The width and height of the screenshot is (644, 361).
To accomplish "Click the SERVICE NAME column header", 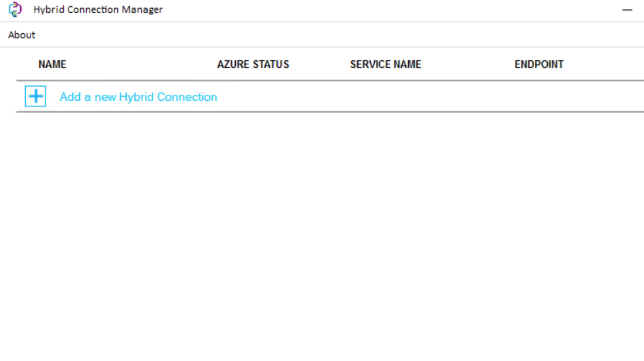I will pos(386,64).
